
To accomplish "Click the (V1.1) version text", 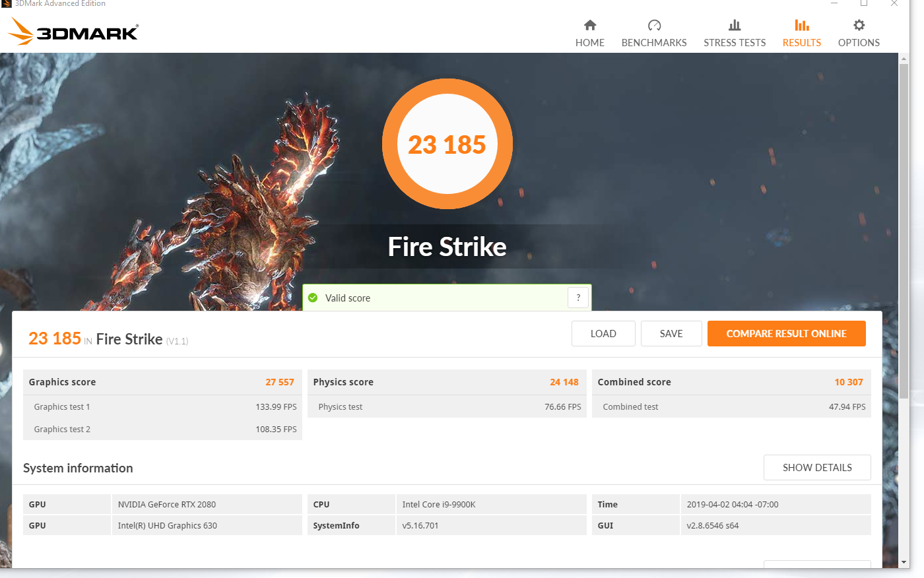I will coord(177,341).
